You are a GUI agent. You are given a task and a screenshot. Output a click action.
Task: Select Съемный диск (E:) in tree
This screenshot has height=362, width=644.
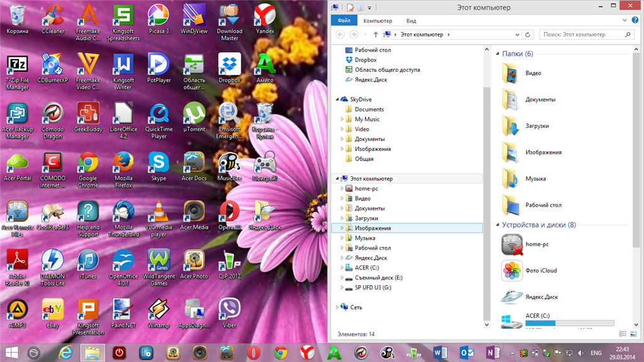pyautogui.click(x=378, y=278)
